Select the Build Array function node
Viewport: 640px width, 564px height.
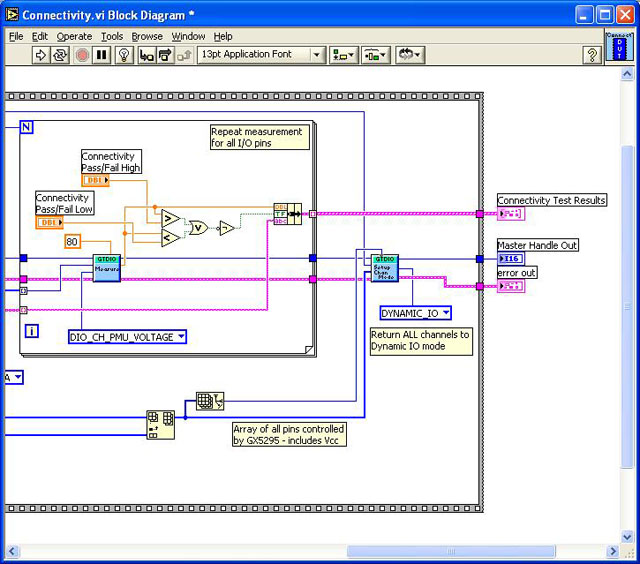[x=160, y=425]
